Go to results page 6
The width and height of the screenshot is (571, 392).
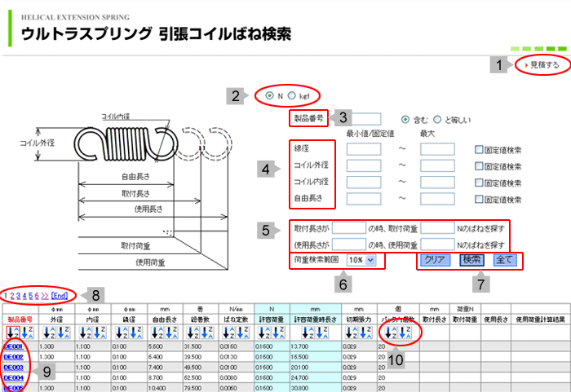(x=37, y=296)
